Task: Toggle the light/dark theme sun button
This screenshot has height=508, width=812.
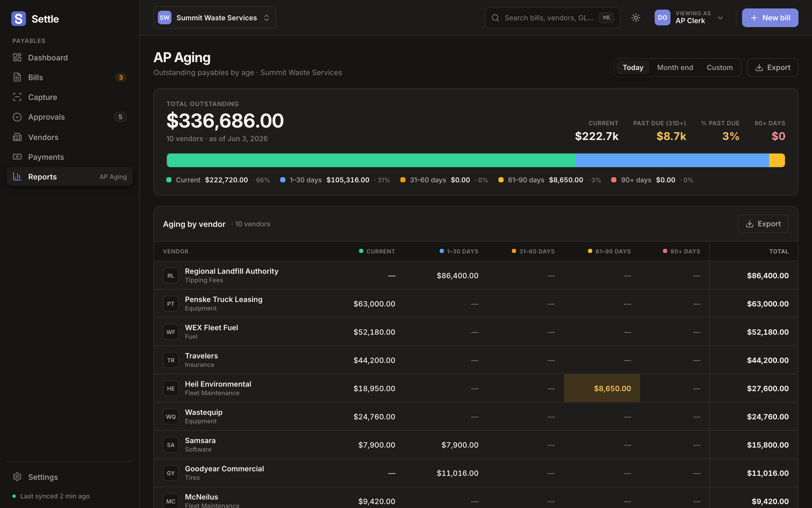Action: 636,18
